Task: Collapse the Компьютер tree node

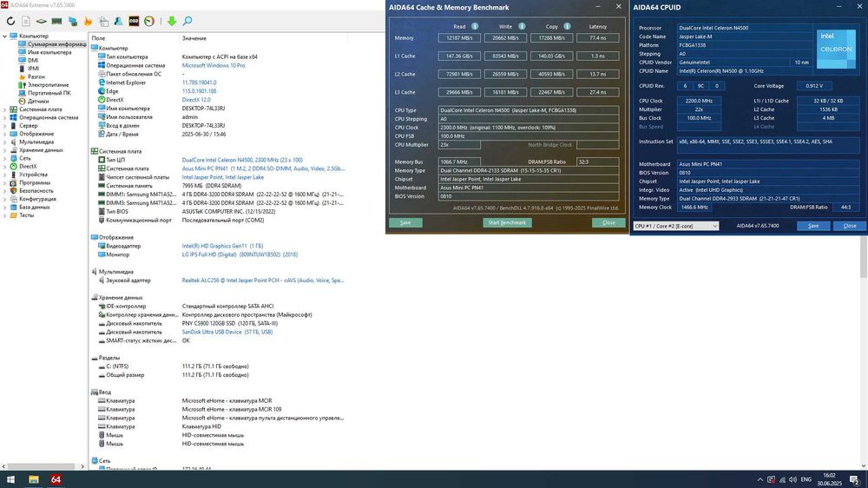Action: click(x=5, y=36)
